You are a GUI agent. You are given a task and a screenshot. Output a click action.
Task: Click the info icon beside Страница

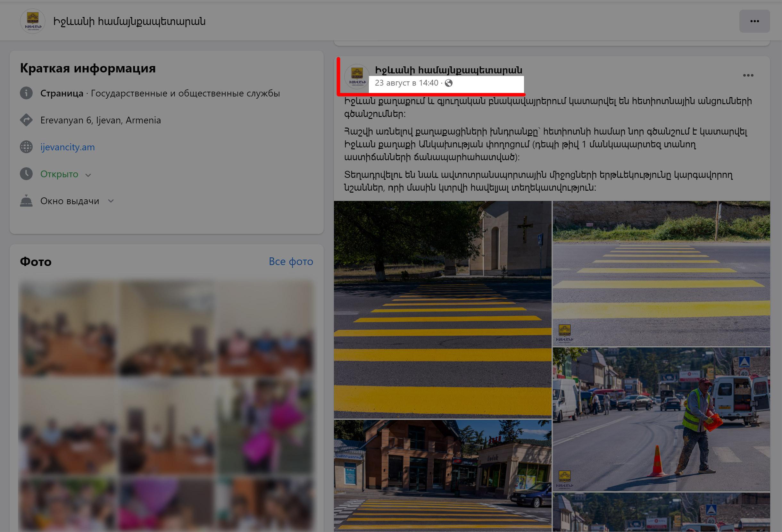point(26,93)
